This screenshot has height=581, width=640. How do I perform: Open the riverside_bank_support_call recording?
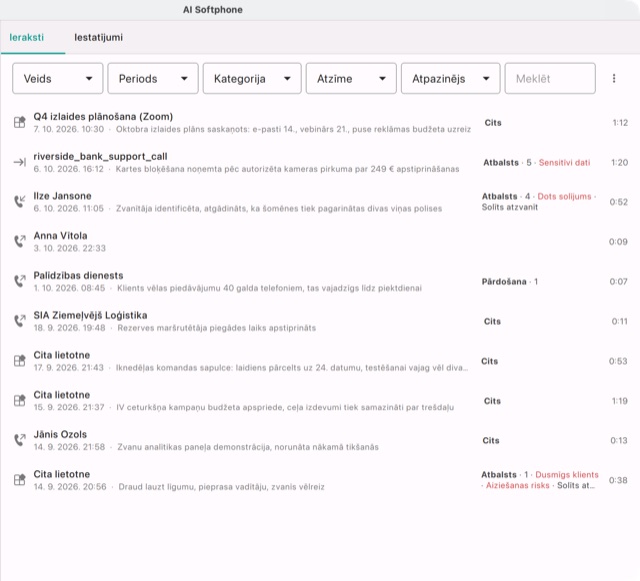click(x=320, y=162)
